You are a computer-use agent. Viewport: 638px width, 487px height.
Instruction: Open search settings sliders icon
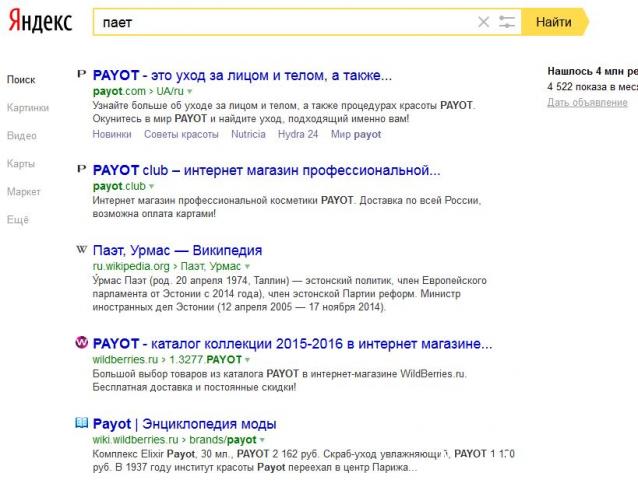click(x=507, y=22)
